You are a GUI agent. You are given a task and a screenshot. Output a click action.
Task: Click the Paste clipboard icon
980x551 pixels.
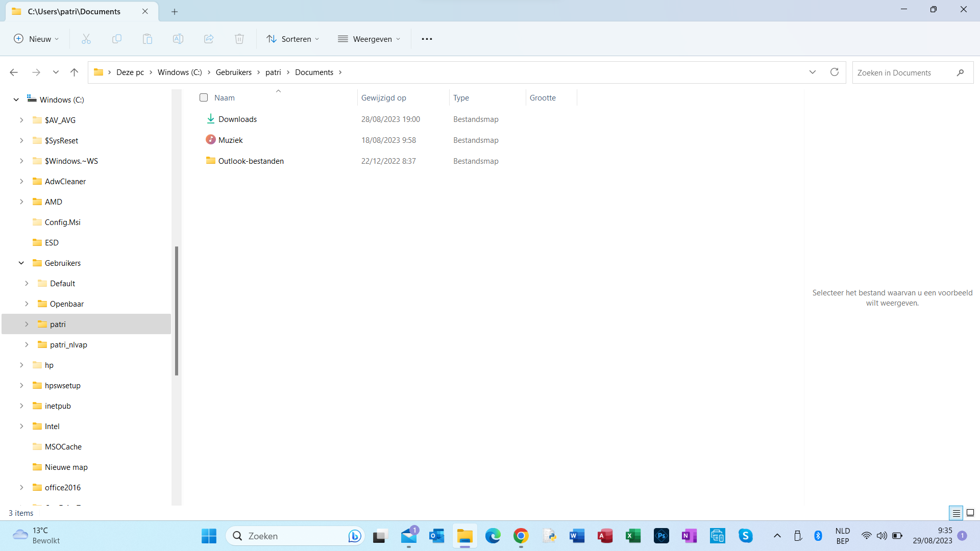(148, 39)
